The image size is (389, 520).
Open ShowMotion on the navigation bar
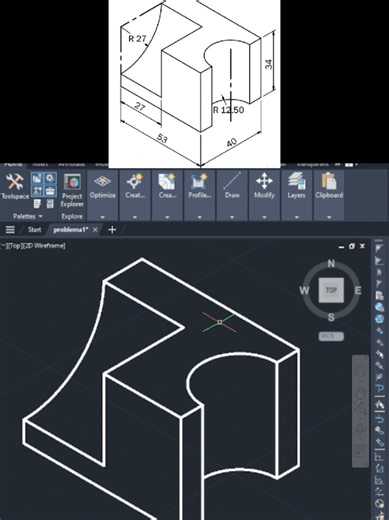[x=360, y=451]
